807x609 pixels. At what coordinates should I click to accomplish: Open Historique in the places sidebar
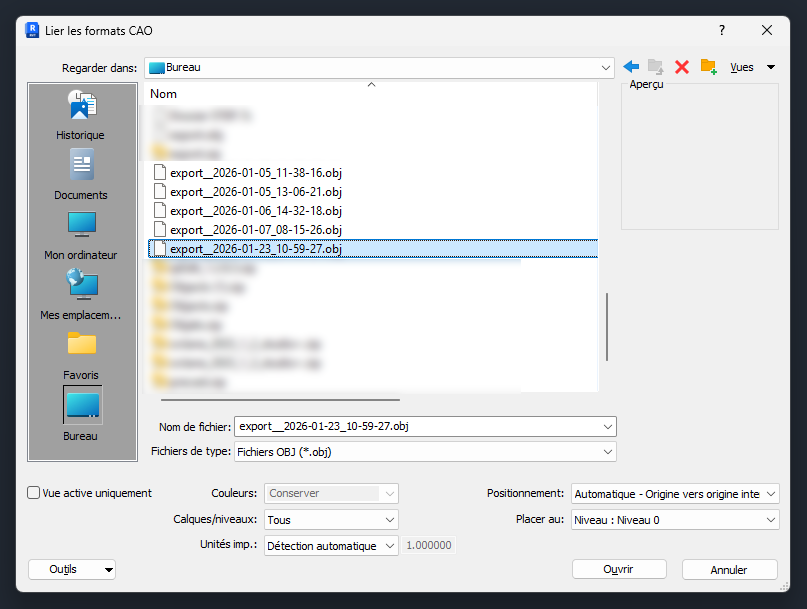click(81, 114)
